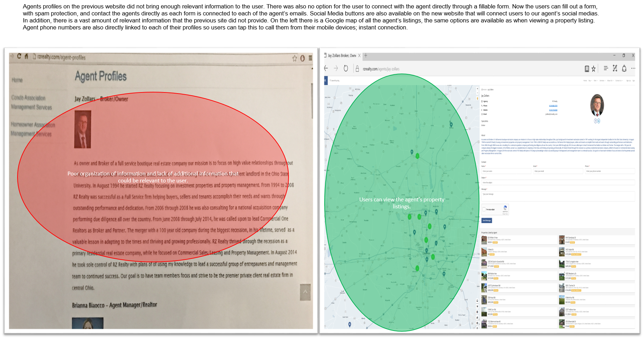Open the 2452 Hyde Rd listing
The height and width of the screenshot is (339, 644).
(x=597, y=252)
